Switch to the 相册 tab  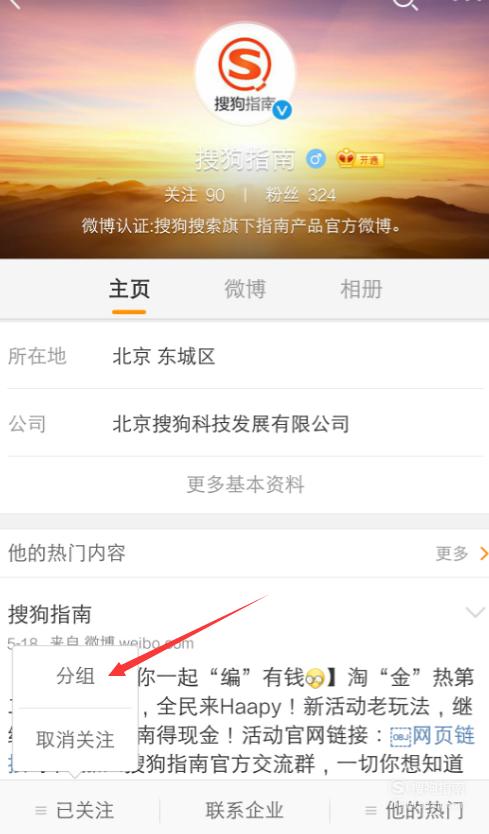click(x=361, y=289)
